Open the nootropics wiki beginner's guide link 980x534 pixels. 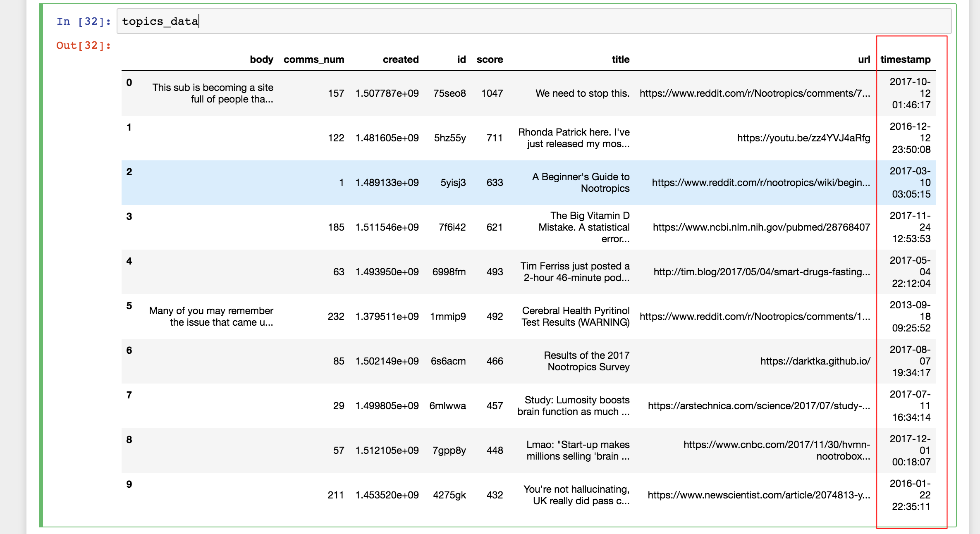coord(760,182)
